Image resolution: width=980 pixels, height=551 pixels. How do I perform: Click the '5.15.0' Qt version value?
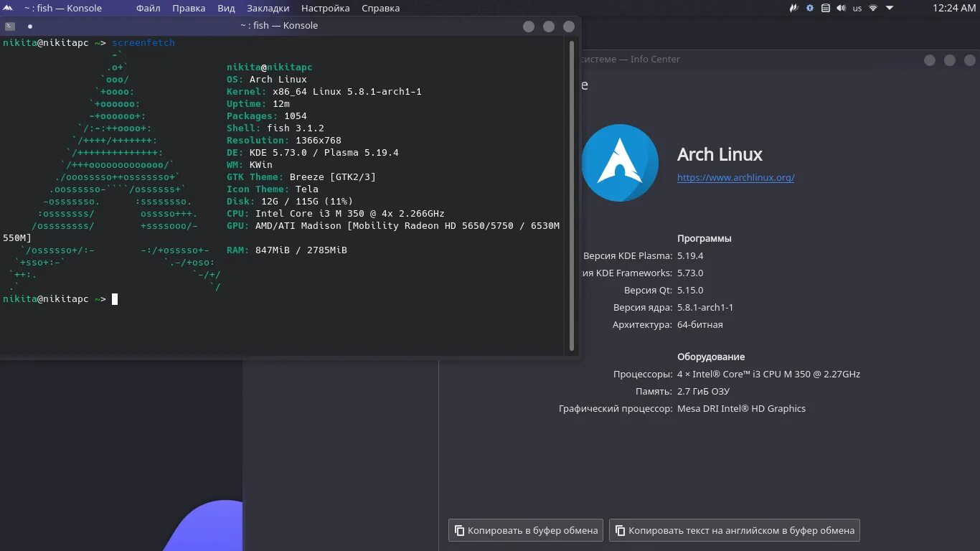pos(690,291)
